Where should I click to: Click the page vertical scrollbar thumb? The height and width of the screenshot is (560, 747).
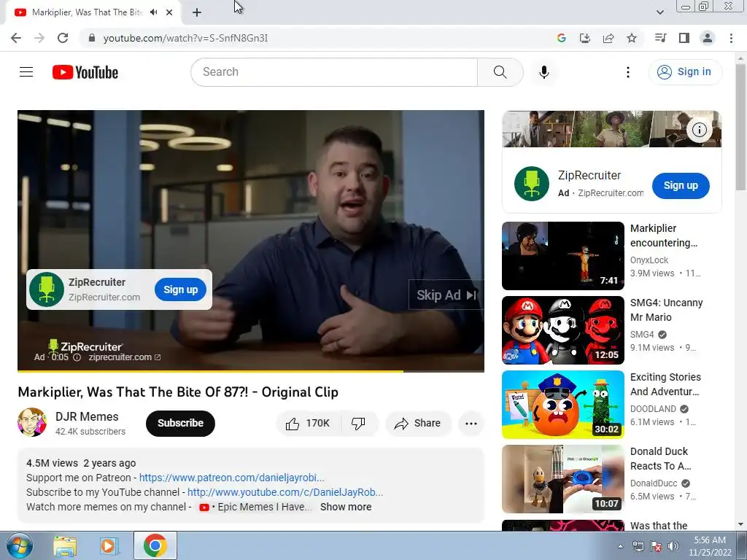[x=740, y=126]
